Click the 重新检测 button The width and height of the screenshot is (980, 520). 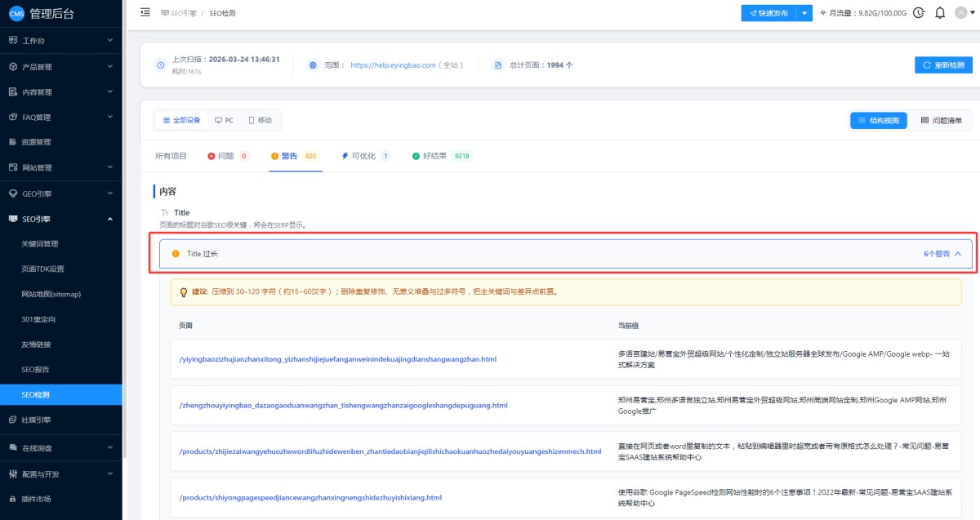click(943, 65)
